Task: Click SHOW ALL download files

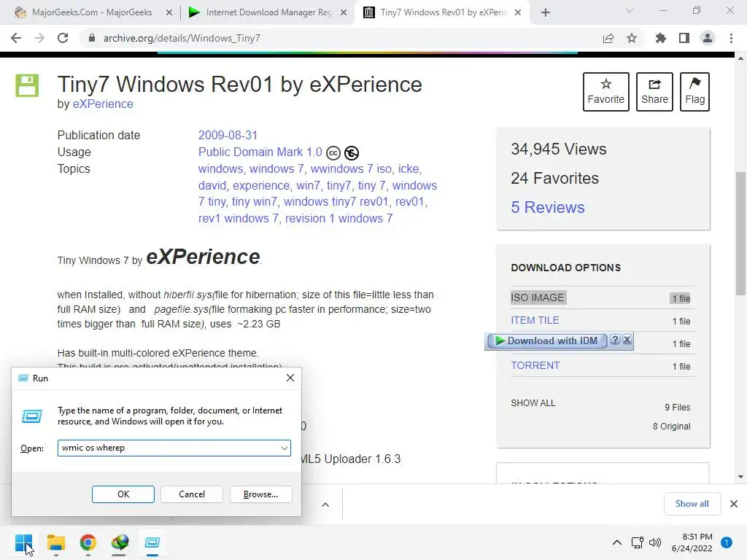Action: tap(533, 402)
